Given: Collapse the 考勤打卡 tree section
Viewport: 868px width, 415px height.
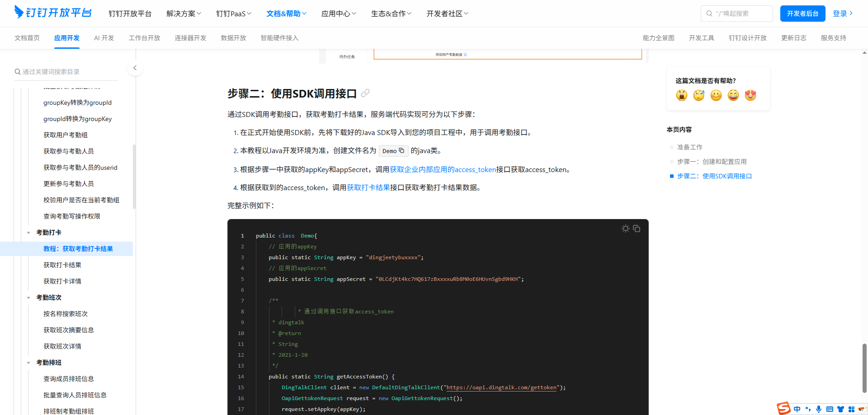Looking at the screenshot, I should coord(28,233).
